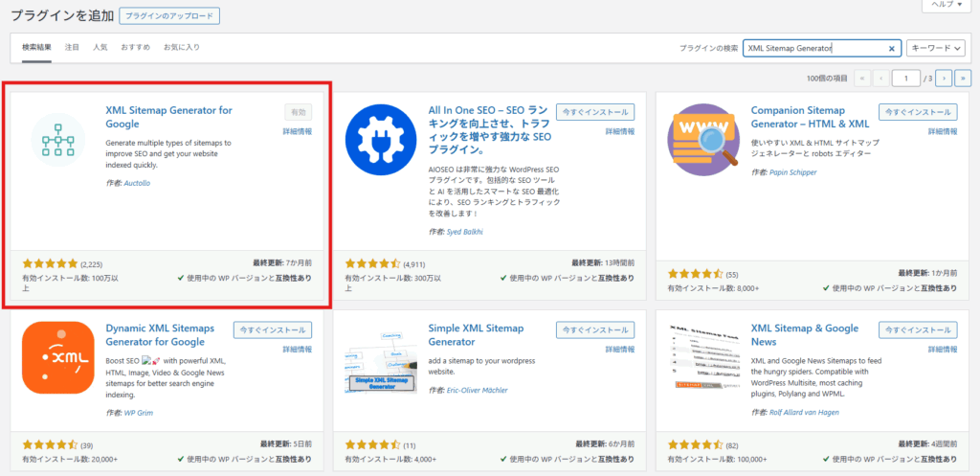Click the XML Sitemap Generator for Google plugin icon
This screenshot has width=980, height=476.
[x=58, y=140]
